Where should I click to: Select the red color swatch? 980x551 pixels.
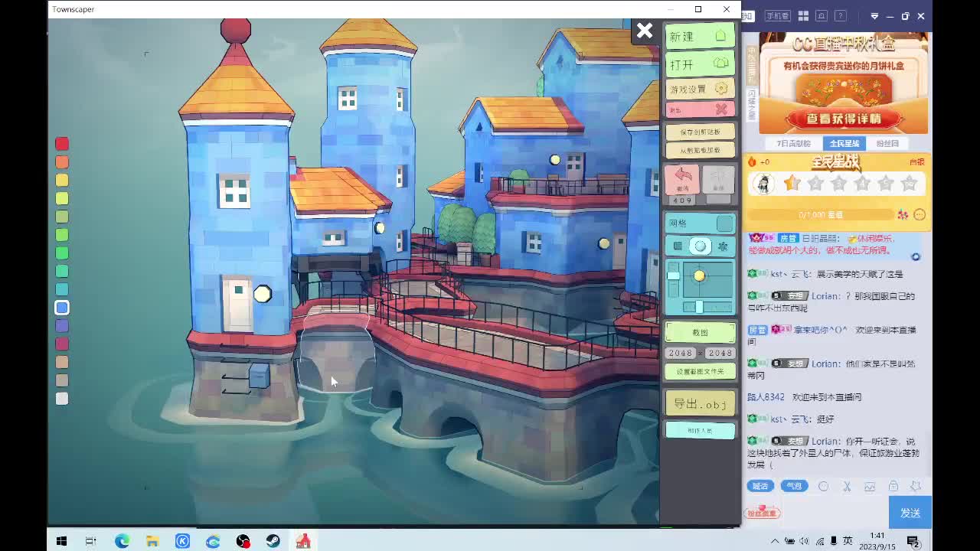click(62, 144)
